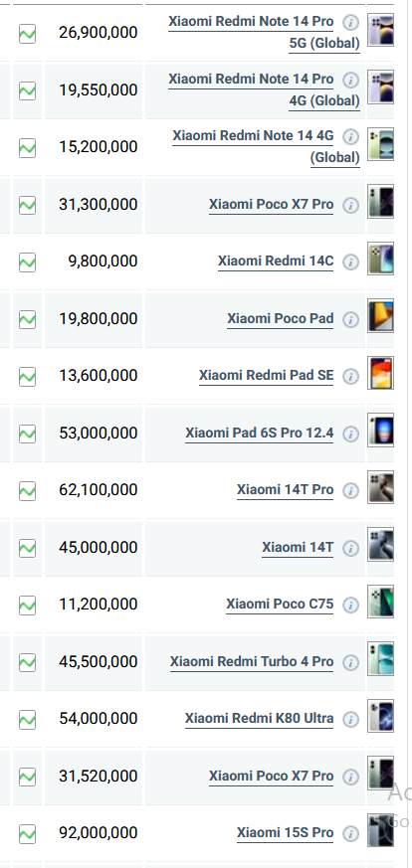The width and height of the screenshot is (412, 868).
Task: Click Xiaomi Redmi Pad SE thumbnail image
Action: pyautogui.click(x=381, y=373)
